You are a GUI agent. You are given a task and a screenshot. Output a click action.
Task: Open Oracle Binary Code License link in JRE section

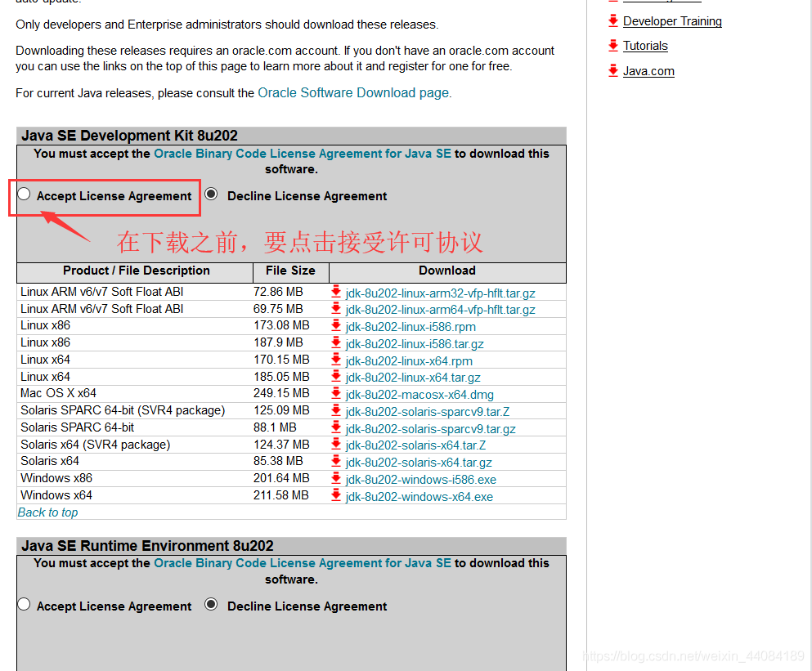tap(303, 563)
